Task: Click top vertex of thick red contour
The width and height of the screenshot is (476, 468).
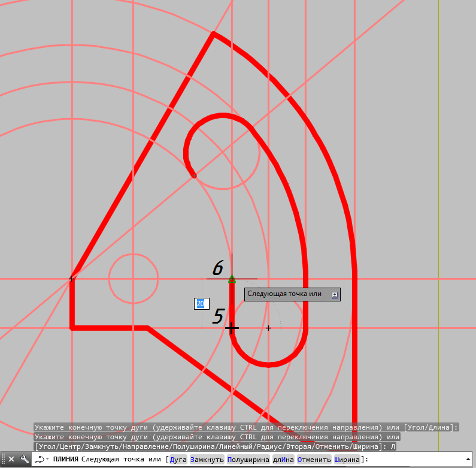Action: point(213,34)
